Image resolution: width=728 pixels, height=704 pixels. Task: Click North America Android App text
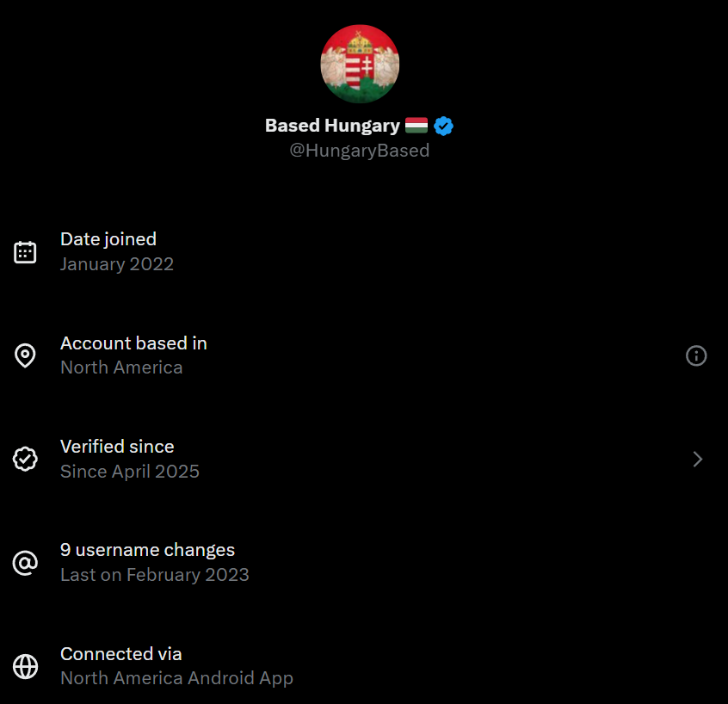(x=177, y=678)
